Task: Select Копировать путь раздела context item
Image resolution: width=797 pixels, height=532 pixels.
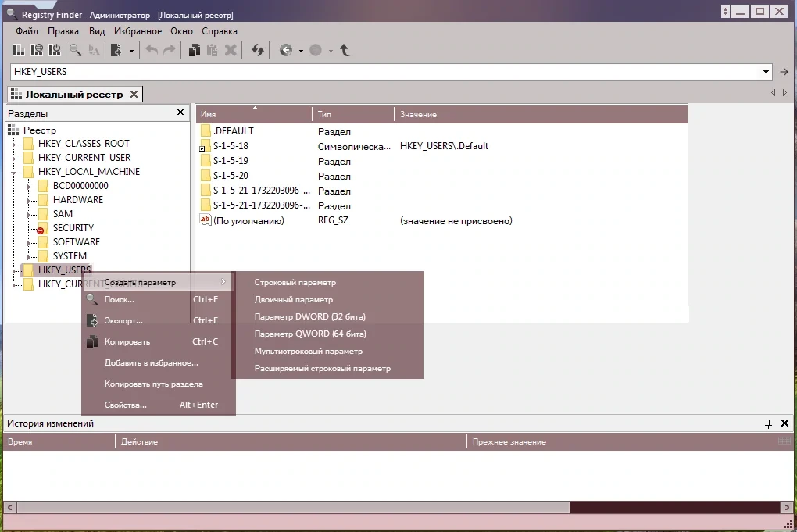Action: [158, 384]
